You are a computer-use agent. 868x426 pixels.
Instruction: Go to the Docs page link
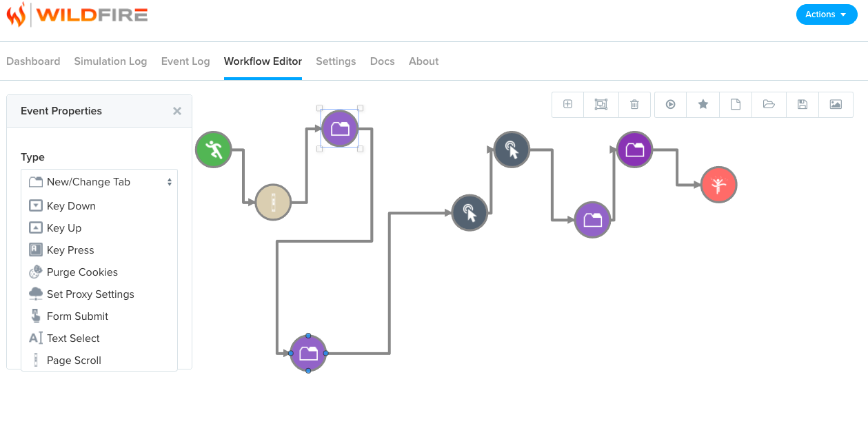tap(383, 61)
